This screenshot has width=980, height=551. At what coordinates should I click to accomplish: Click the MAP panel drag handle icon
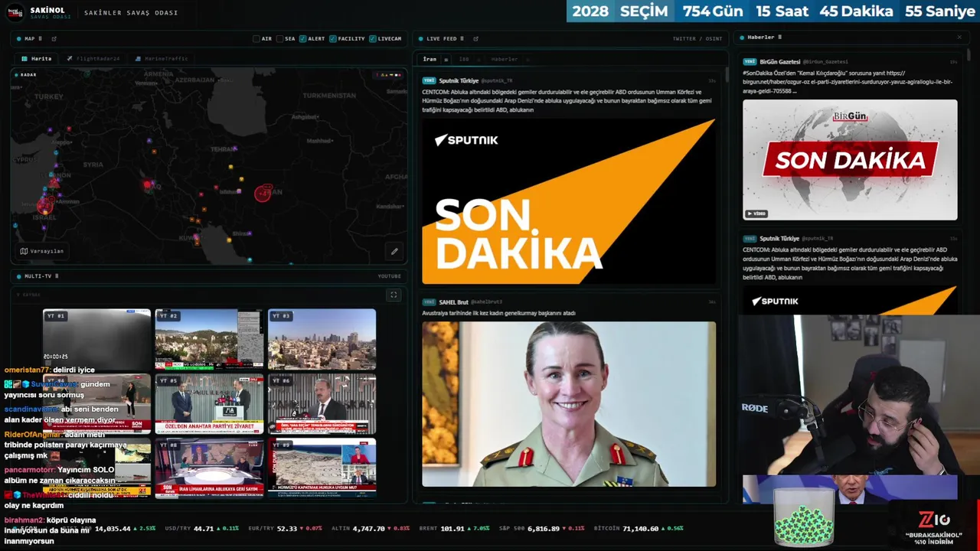(x=41, y=38)
